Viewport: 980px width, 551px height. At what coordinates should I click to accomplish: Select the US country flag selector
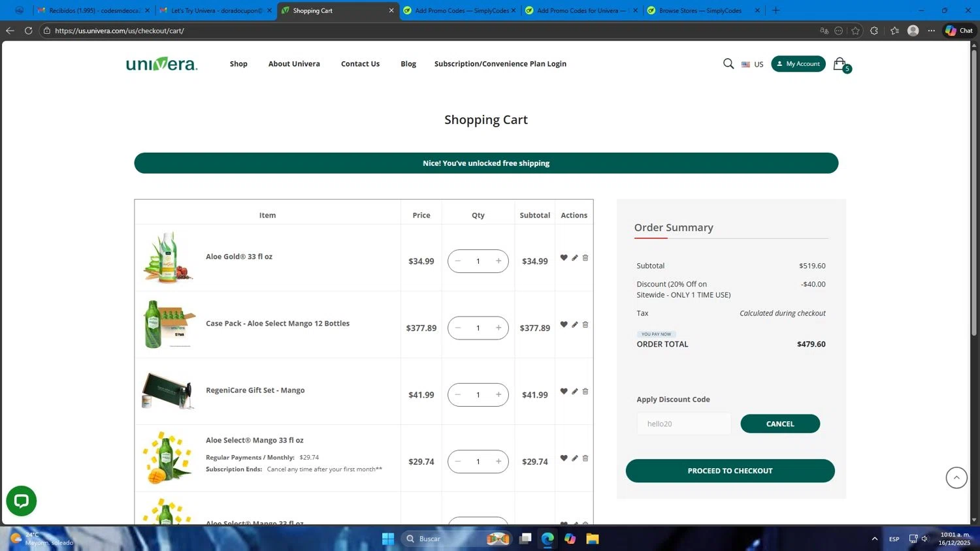click(x=752, y=64)
